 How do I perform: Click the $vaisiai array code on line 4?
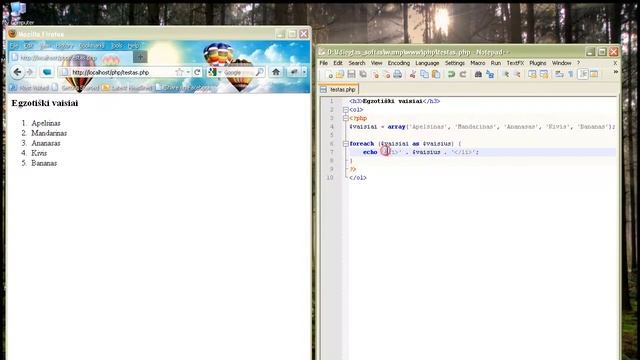coord(482,127)
